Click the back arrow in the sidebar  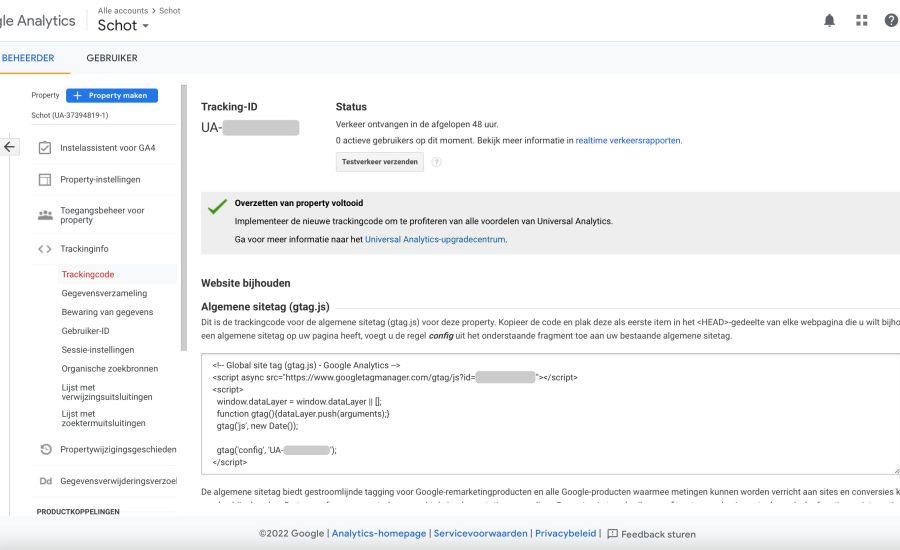10,147
